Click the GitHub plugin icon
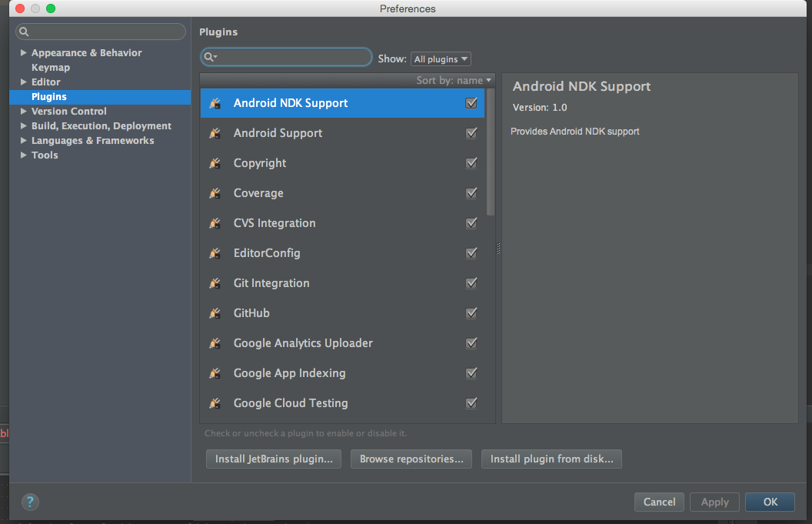The width and height of the screenshot is (812, 524). click(215, 313)
